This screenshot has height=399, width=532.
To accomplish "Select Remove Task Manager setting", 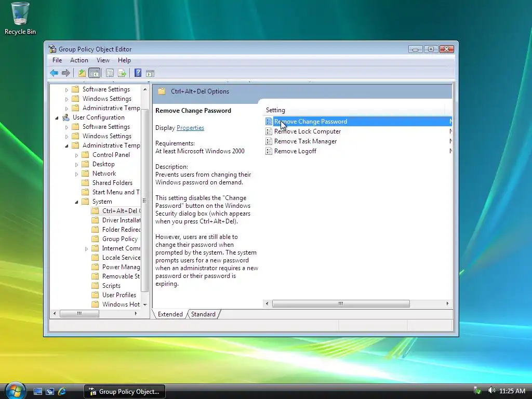I will [x=305, y=141].
